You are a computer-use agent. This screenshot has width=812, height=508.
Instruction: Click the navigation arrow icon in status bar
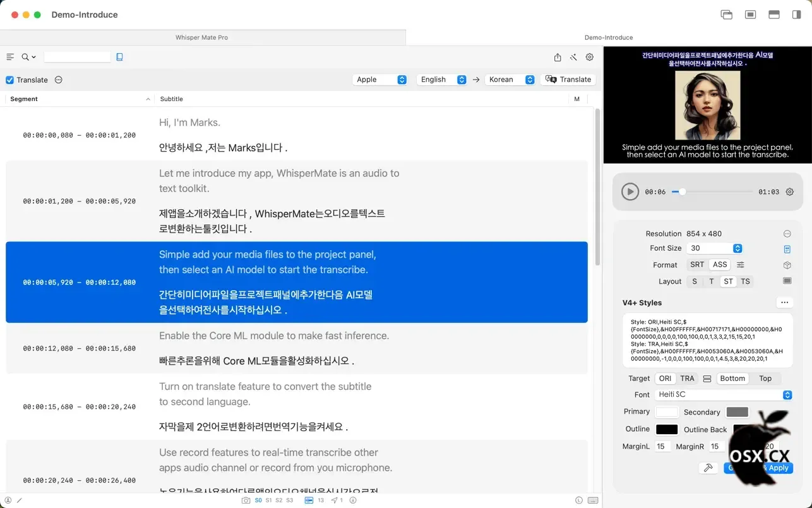pyautogui.click(x=335, y=500)
